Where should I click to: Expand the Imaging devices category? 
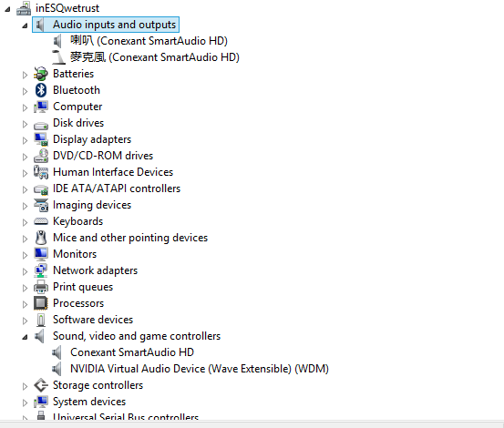[x=25, y=206]
